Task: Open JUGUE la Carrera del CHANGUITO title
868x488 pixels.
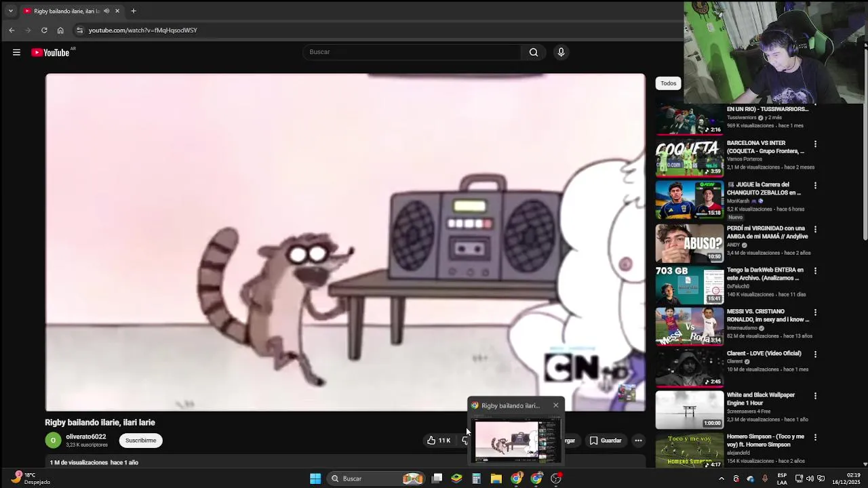Action: click(x=764, y=188)
